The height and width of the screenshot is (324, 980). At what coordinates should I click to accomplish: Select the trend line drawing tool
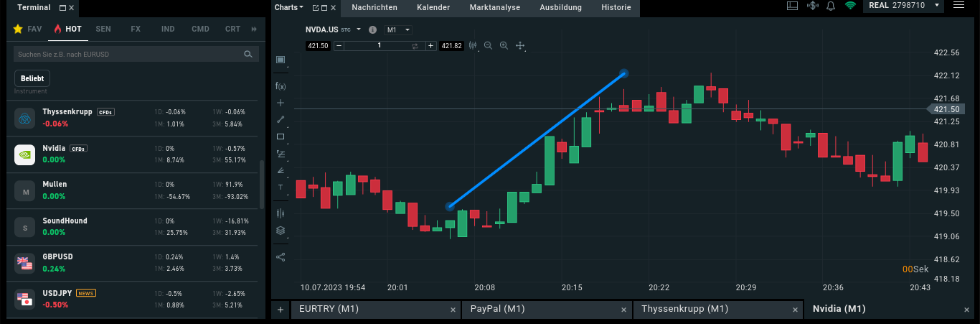281,119
